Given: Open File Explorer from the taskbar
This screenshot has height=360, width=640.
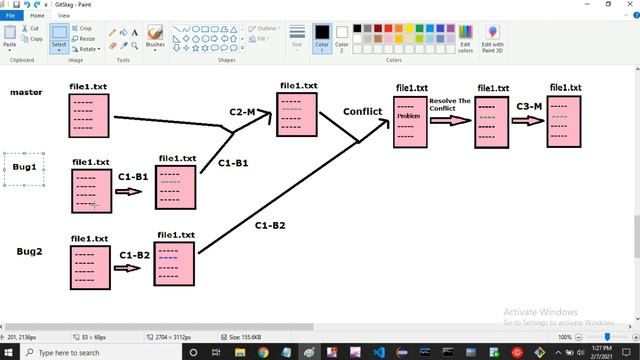Looking at the screenshot, I should (240, 352).
